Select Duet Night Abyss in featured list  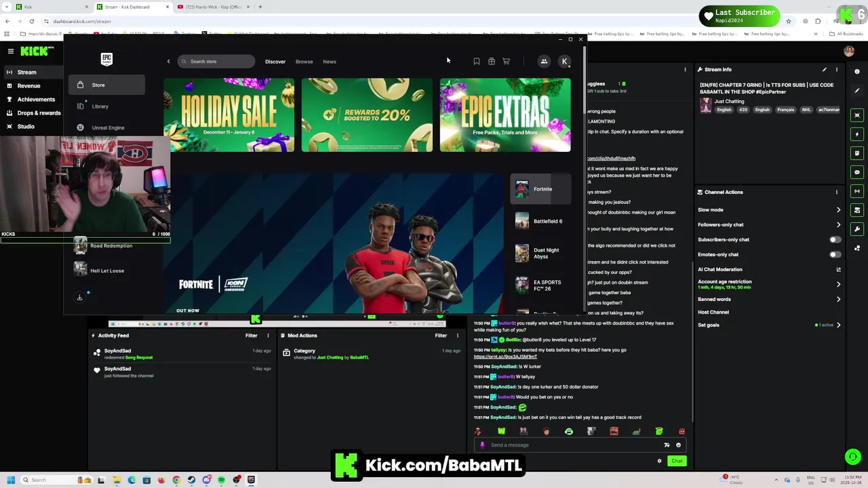coord(540,253)
